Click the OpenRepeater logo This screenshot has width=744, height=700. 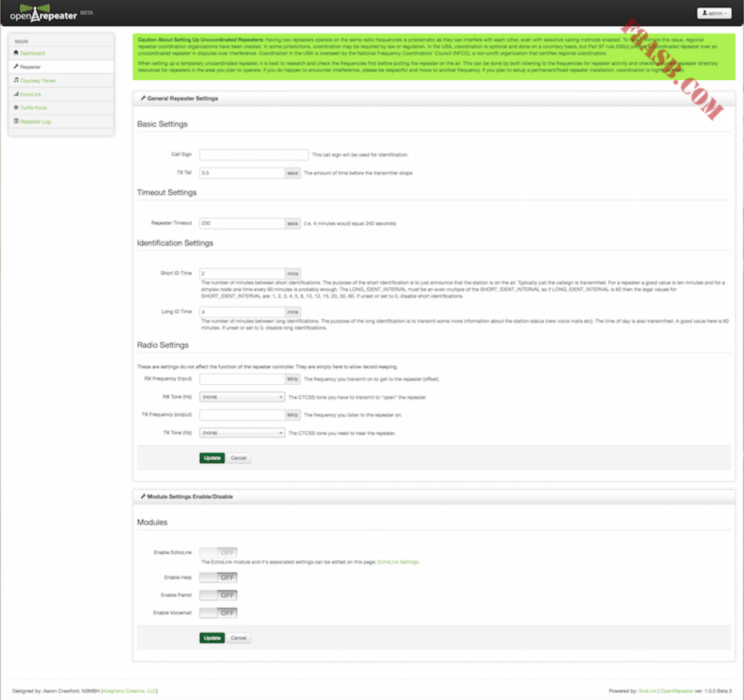pyautogui.click(x=43, y=13)
